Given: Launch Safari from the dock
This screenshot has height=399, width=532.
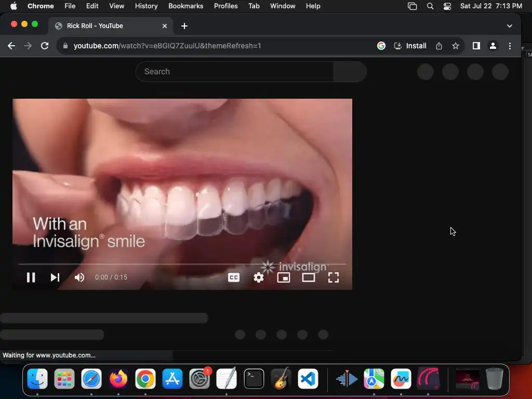Looking at the screenshot, I should tap(91, 379).
